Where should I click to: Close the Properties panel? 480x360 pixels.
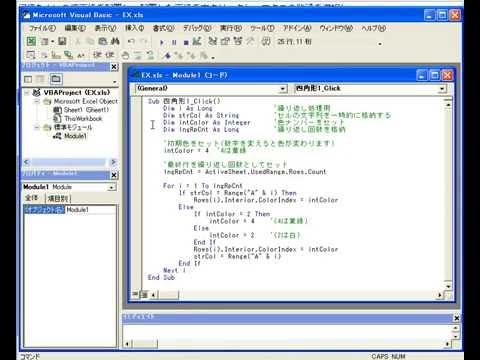pos(114,175)
